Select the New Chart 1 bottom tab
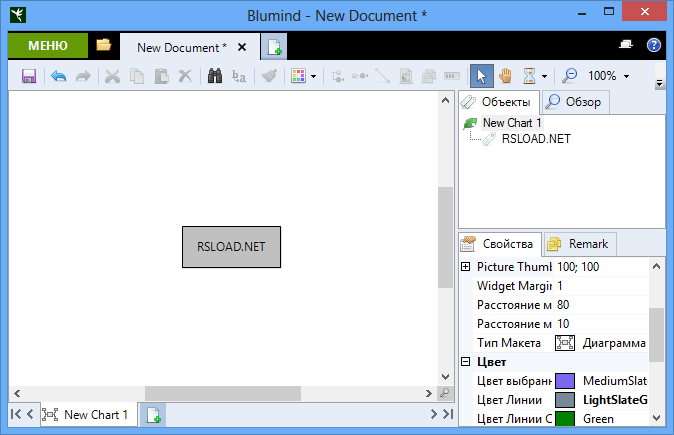Screen dimensions: 674x435 [89, 415]
